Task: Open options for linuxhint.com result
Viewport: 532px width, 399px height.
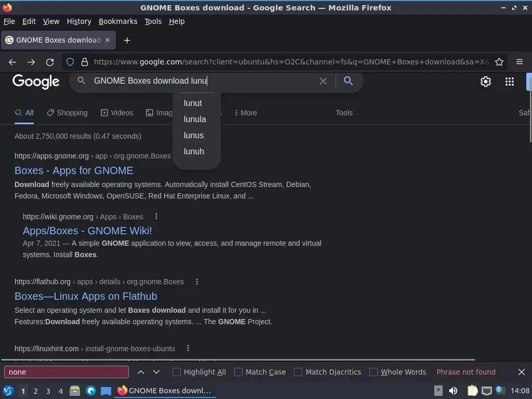Action: 188,348
